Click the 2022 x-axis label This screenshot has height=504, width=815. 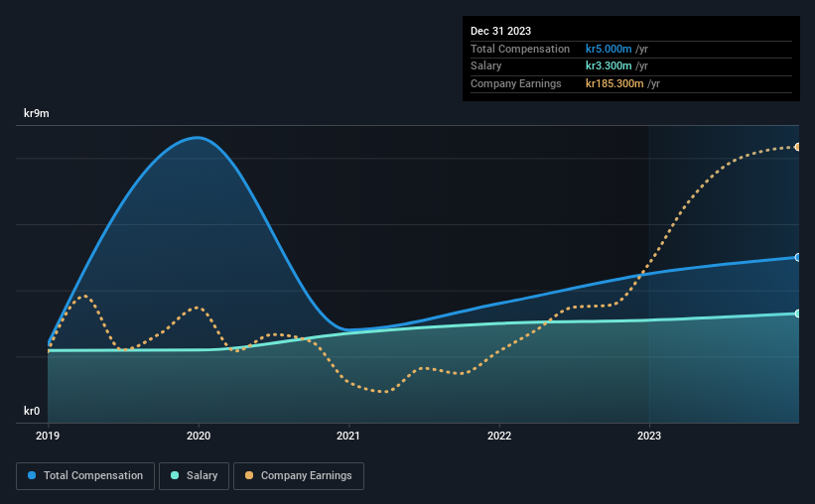pyautogui.click(x=499, y=436)
